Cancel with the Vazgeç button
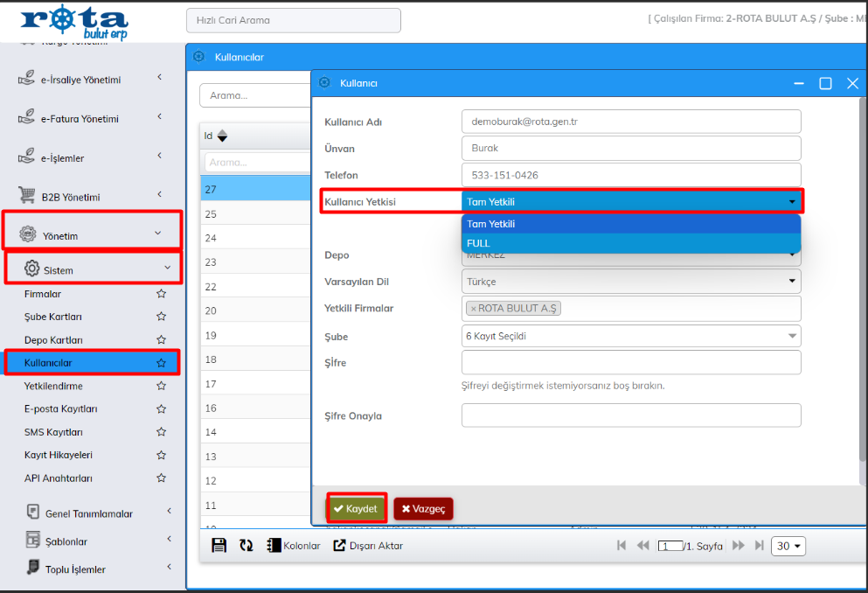 point(423,509)
